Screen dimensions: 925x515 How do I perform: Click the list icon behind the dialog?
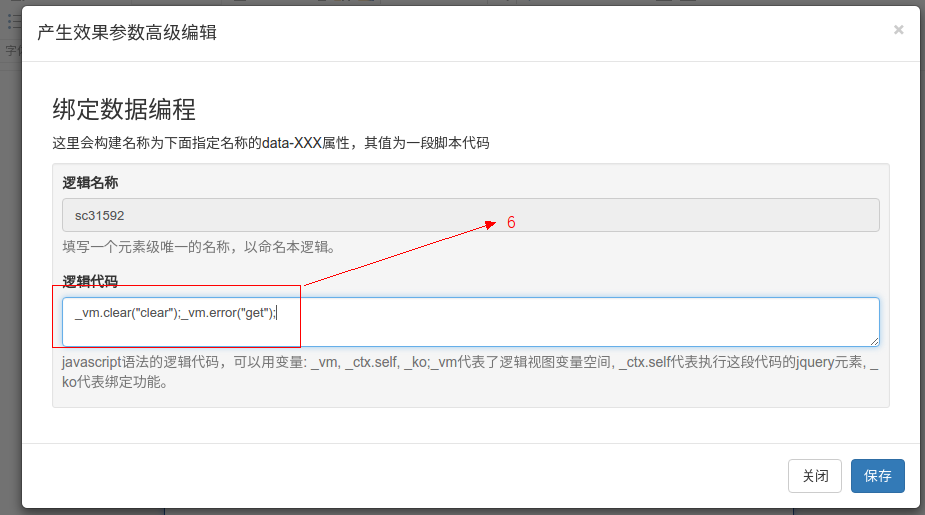pos(14,22)
